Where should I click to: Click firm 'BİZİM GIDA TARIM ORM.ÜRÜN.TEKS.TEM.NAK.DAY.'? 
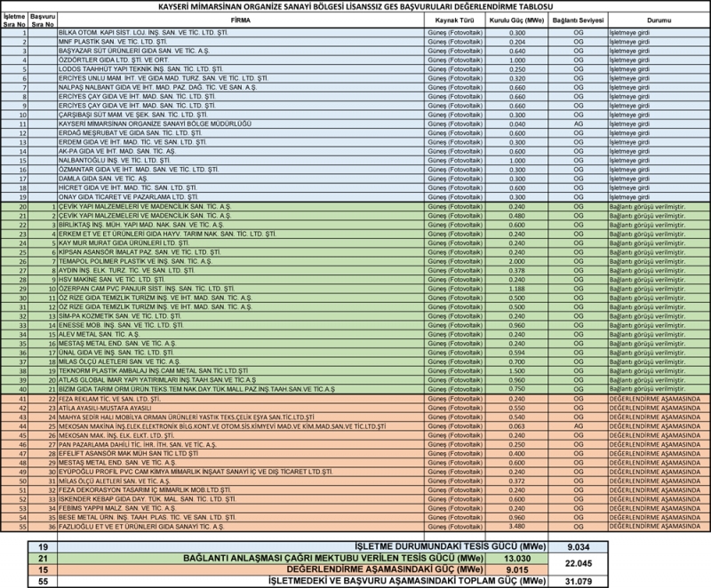pos(196,389)
